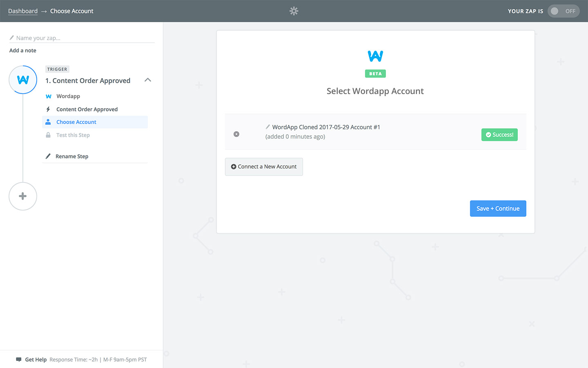Image resolution: width=588 pixels, height=368 pixels.
Task: Click Save + Continue button
Action: pos(498,209)
